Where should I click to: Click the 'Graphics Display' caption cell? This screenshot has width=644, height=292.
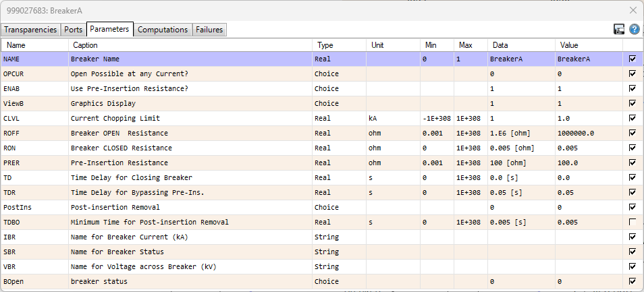coord(190,103)
